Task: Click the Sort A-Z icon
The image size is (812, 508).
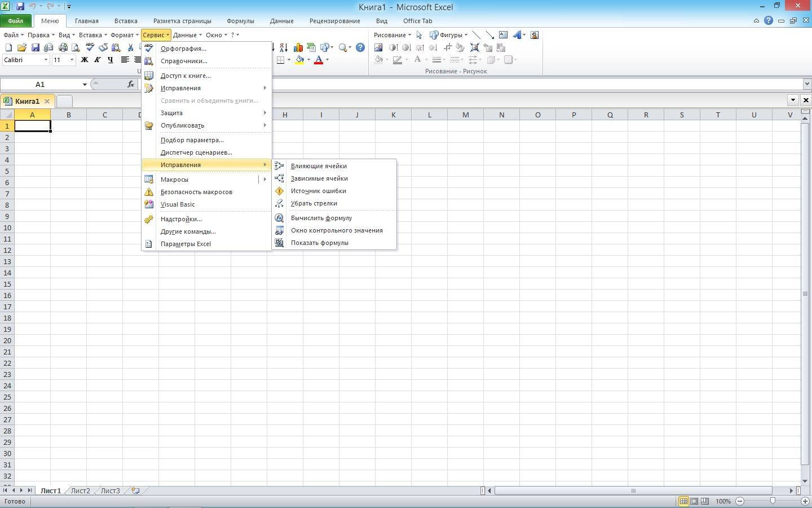Action: click(x=284, y=48)
